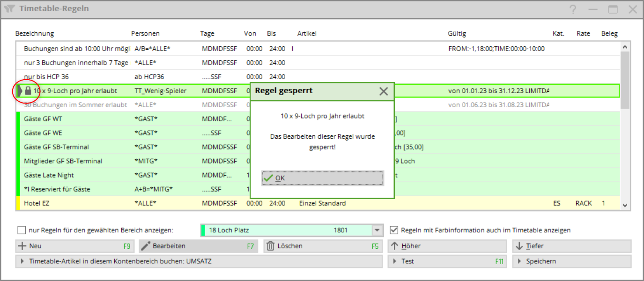Click Neu to create a new rule

click(x=74, y=246)
